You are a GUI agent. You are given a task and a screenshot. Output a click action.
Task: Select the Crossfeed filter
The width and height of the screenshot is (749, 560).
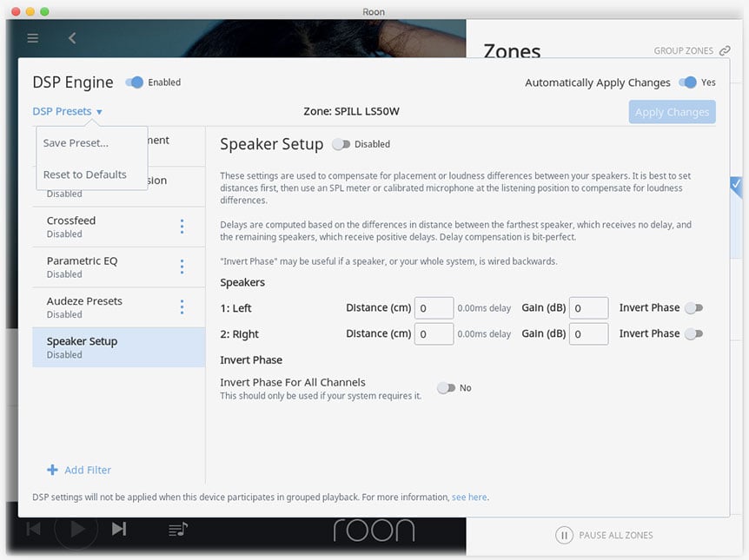(x=118, y=227)
